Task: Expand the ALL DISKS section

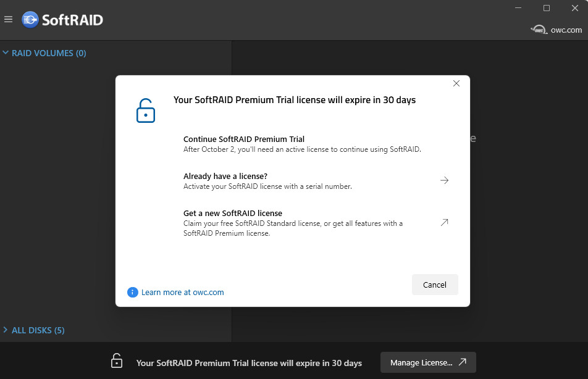Action: click(5, 330)
